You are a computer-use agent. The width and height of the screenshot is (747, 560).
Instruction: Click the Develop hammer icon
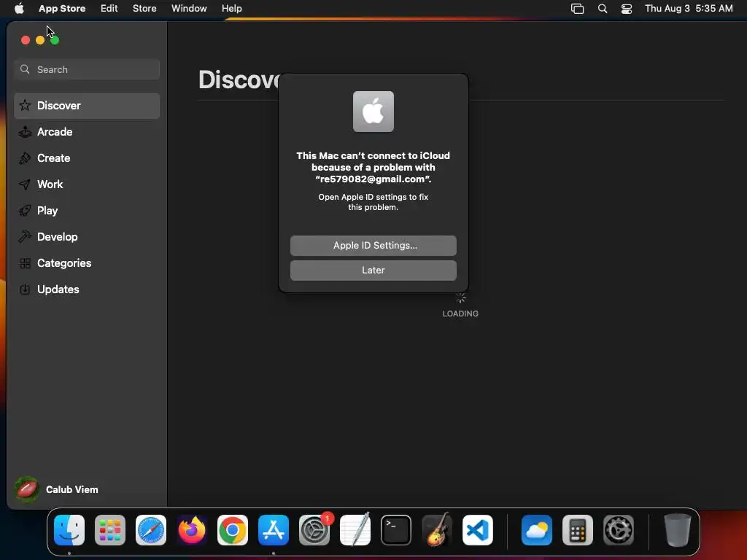pos(25,236)
